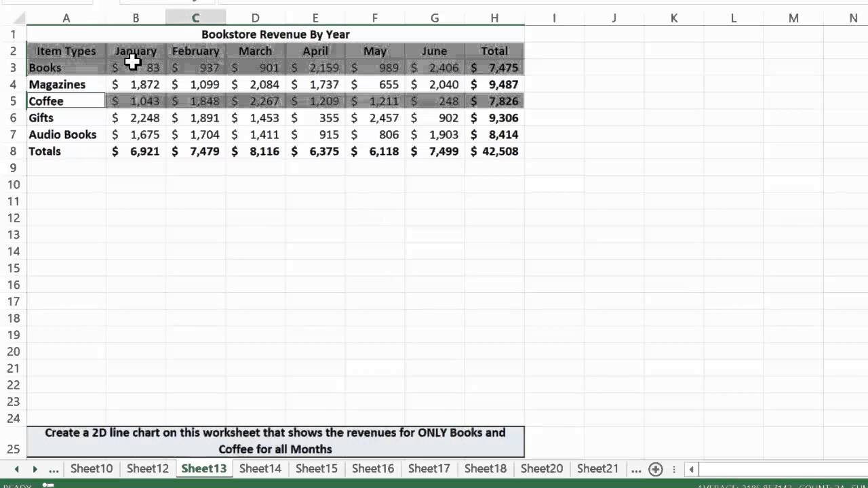Click the 'Item Types' header cell
The width and height of the screenshot is (868, 488).
pyautogui.click(x=66, y=51)
